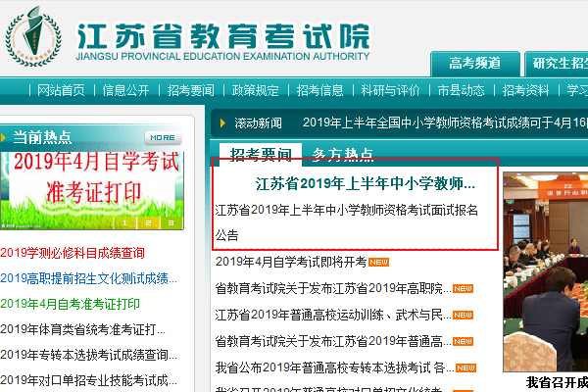The height and width of the screenshot is (392, 588).
Task: Click the 当前热点 panel heading
Action: (x=42, y=137)
